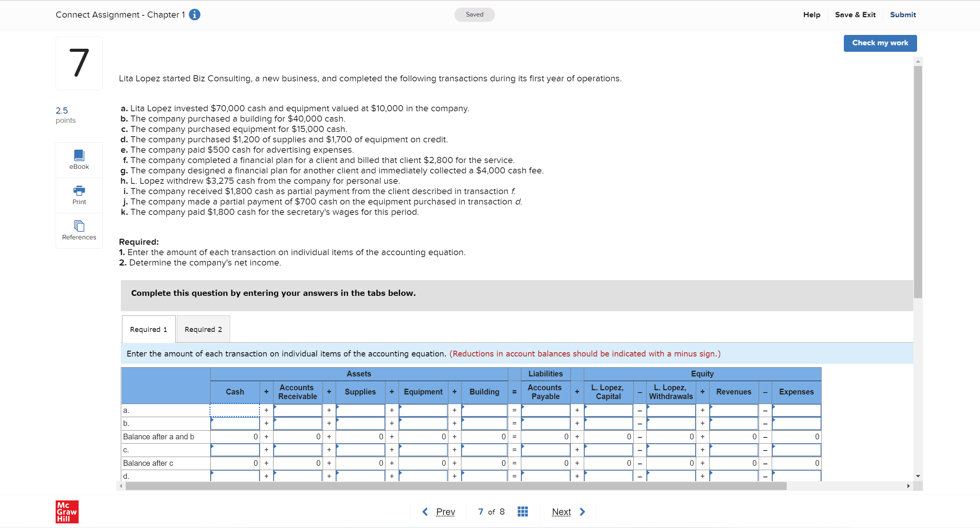
Task: Click the grid navigation icon beside page counter
Action: pos(522,511)
